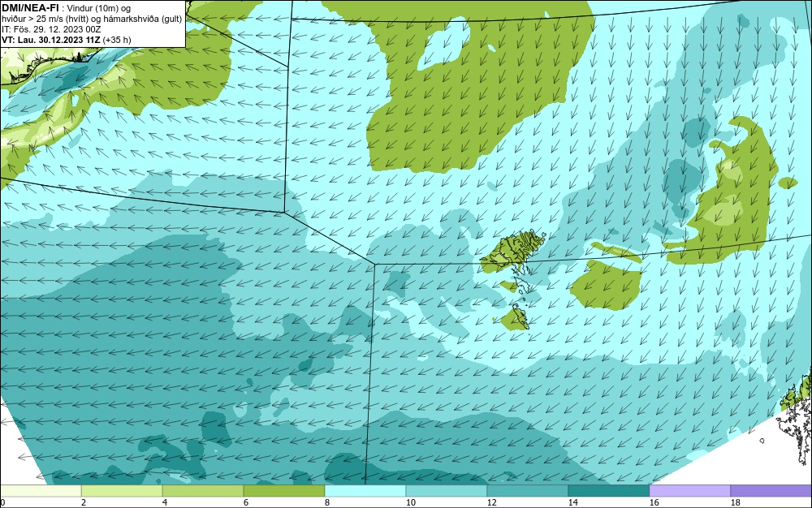Click the 'VT: Lau. 30.12.2023 11Z' line

click(51, 40)
